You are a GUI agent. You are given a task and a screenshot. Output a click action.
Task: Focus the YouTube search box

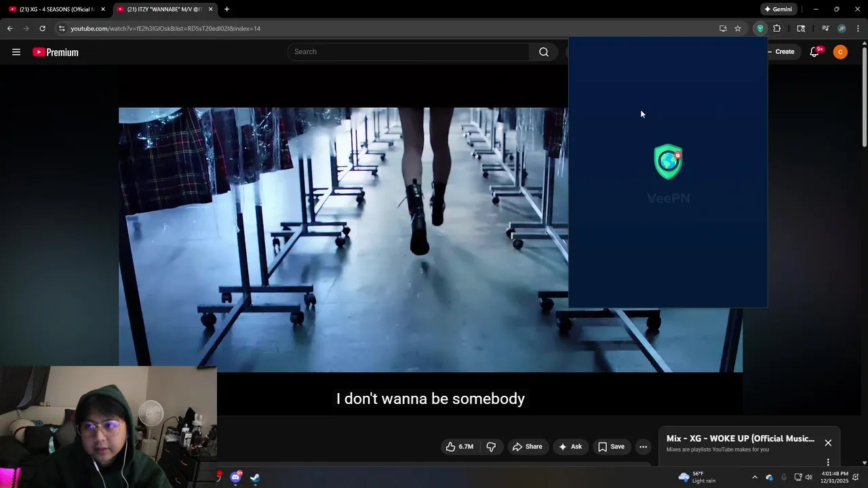coord(408,52)
